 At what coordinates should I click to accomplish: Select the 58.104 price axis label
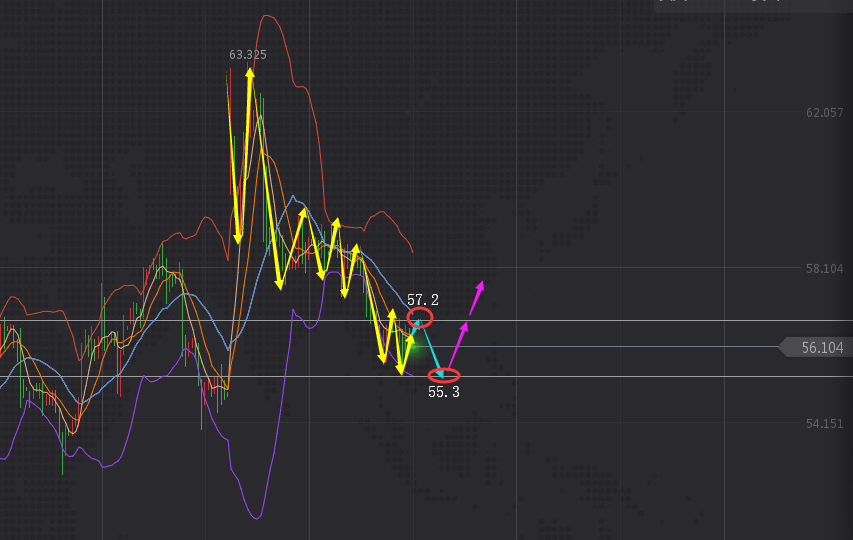(824, 269)
